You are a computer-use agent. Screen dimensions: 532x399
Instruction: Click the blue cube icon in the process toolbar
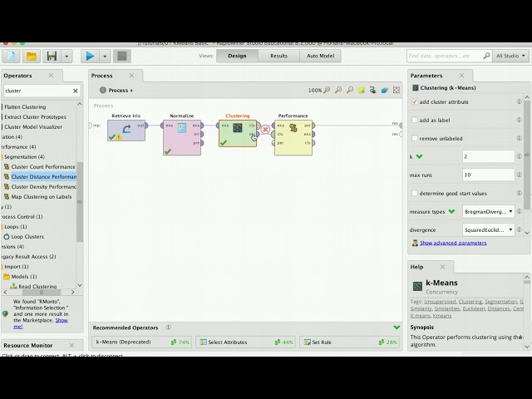(384, 90)
